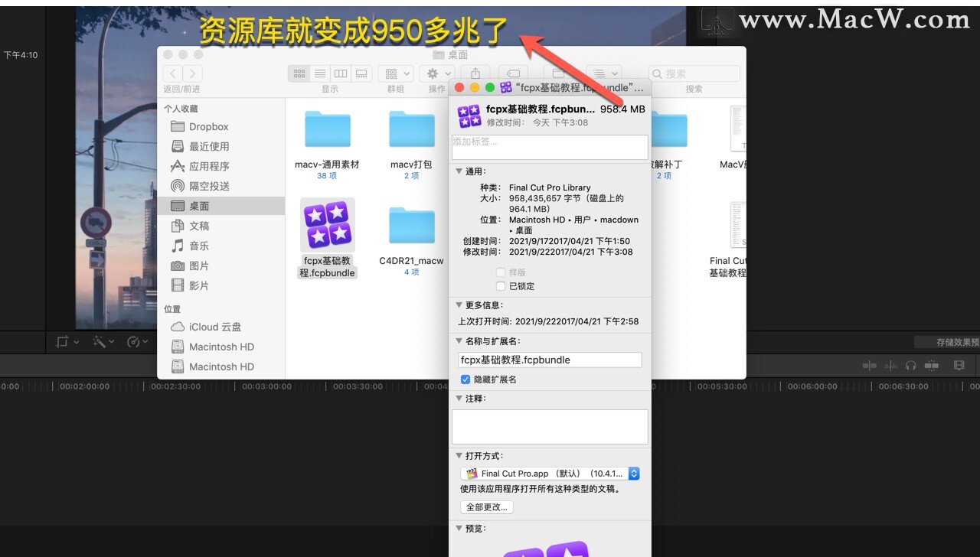Toggle audio skimming in Final Cut timeline

point(890,366)
